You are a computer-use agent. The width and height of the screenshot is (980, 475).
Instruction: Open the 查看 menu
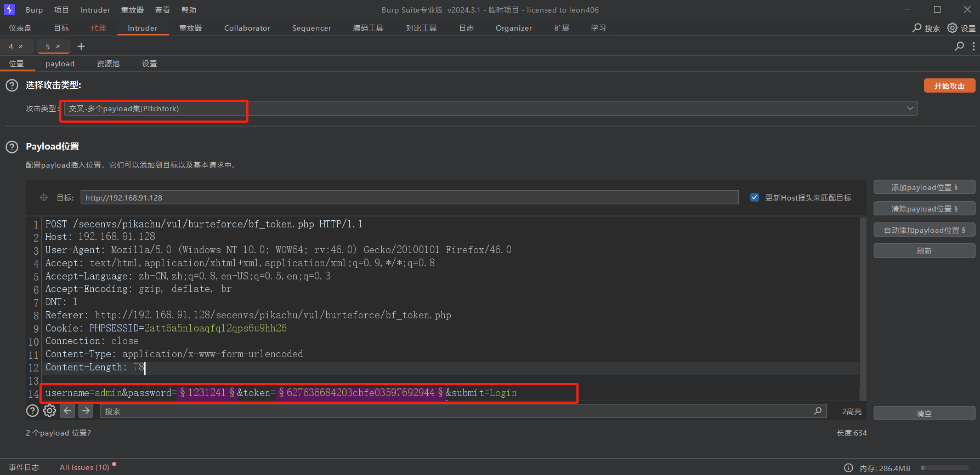[162, 10]
